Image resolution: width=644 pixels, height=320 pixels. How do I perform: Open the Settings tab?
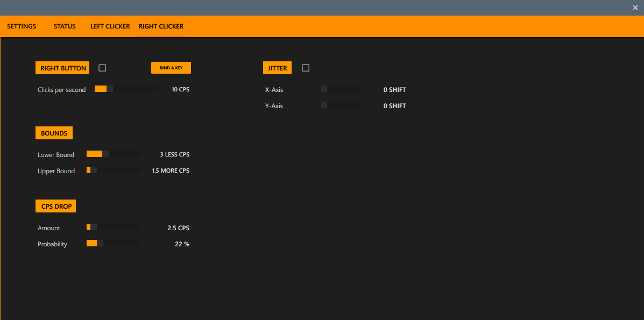22,26
